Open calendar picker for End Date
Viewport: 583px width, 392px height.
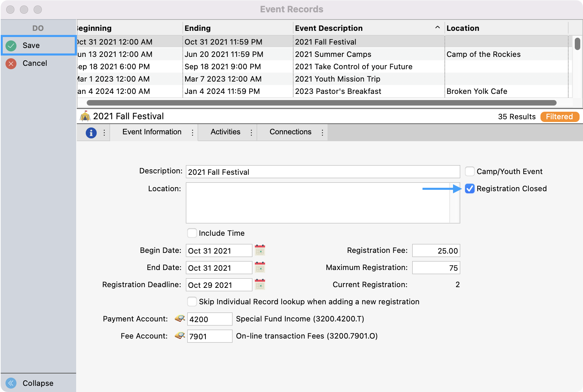pyautogui.click(x=260, y=268)
